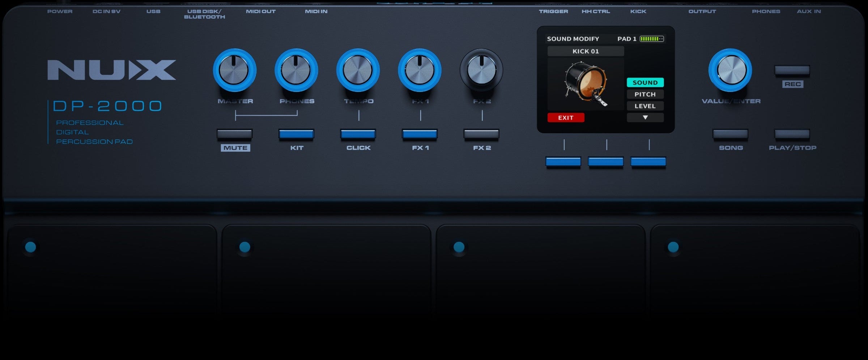
Task: Adjust the PHONES knob
Action: point(296,70)
